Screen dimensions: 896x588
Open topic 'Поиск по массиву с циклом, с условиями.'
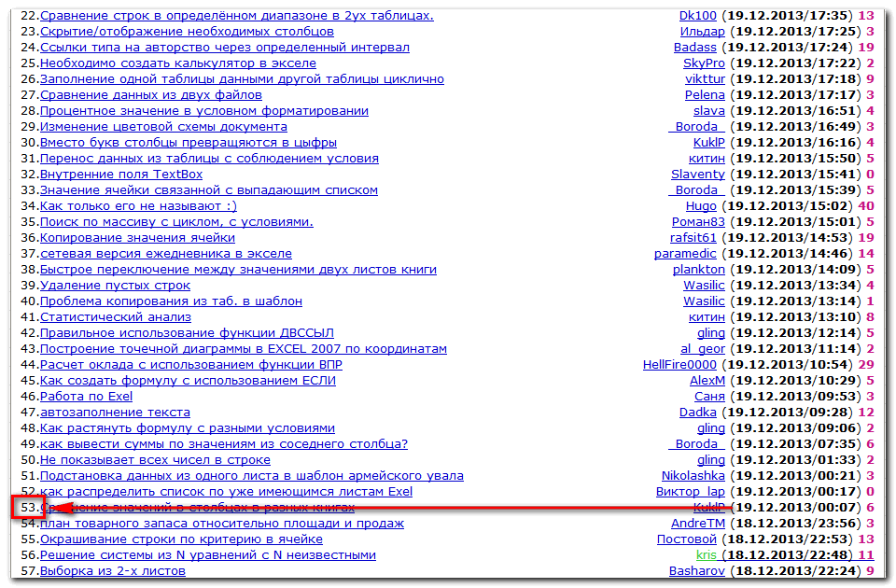tap(176, 222)
